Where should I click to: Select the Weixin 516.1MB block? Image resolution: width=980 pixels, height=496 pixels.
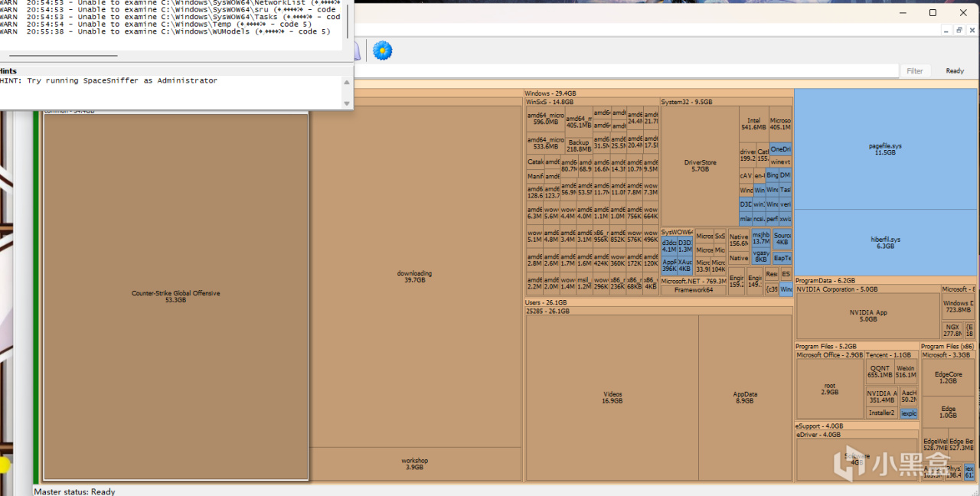pyautogui.click(x=906, y=371)
